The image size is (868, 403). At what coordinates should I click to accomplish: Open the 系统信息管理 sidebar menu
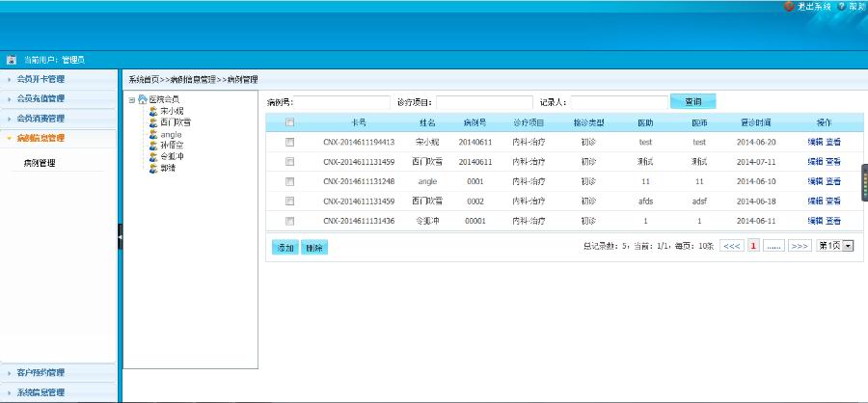[41, 392]
